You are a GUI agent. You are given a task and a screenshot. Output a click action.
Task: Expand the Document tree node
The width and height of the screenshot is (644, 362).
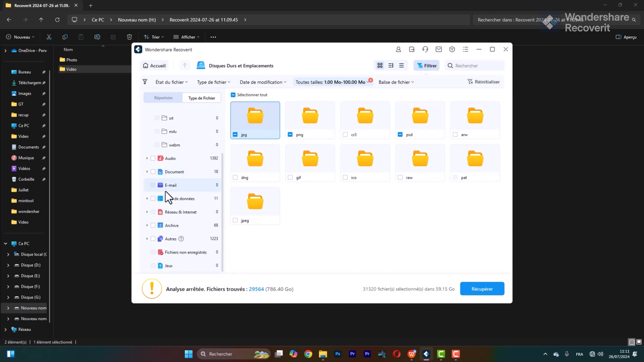click(x=147, y=172)
